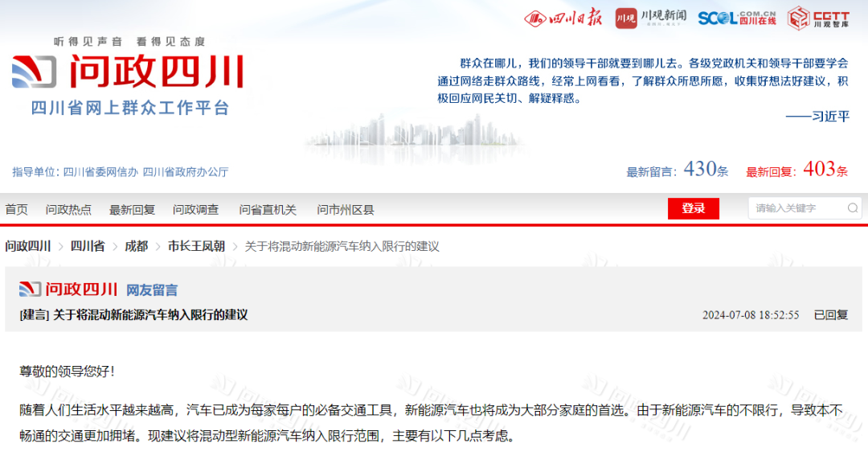Click the 四川省网上群众工作平台 subtitle
The height and width of the screenshot is (456, 868).
pyautogui.click(x=130, y=108)
